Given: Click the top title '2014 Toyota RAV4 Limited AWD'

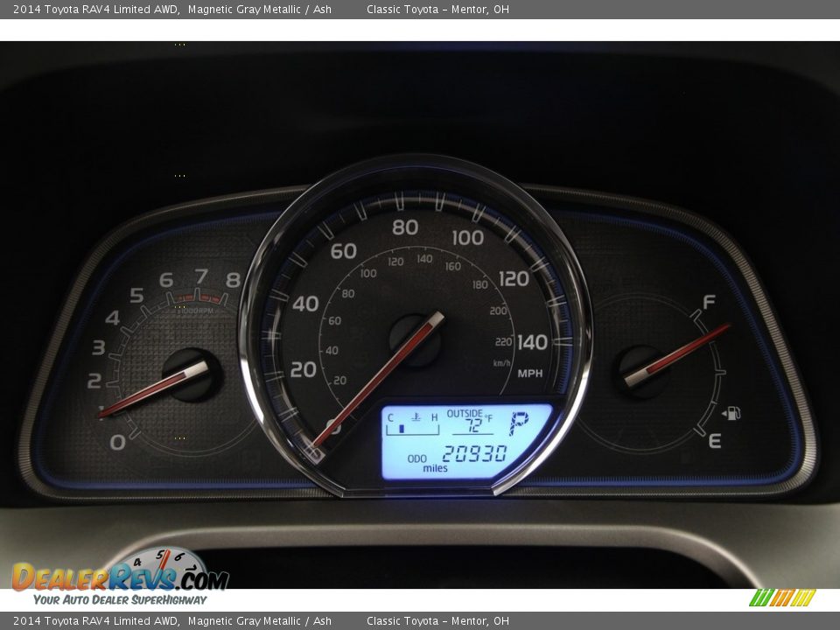Looking at the screenshot, I should pos(96,10).
